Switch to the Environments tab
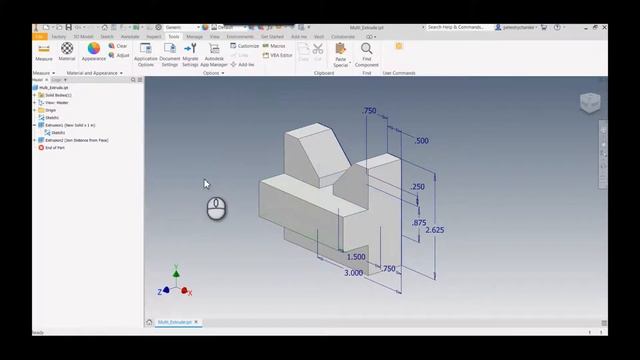Screen dimensions: 640x360 coord(240,37)
